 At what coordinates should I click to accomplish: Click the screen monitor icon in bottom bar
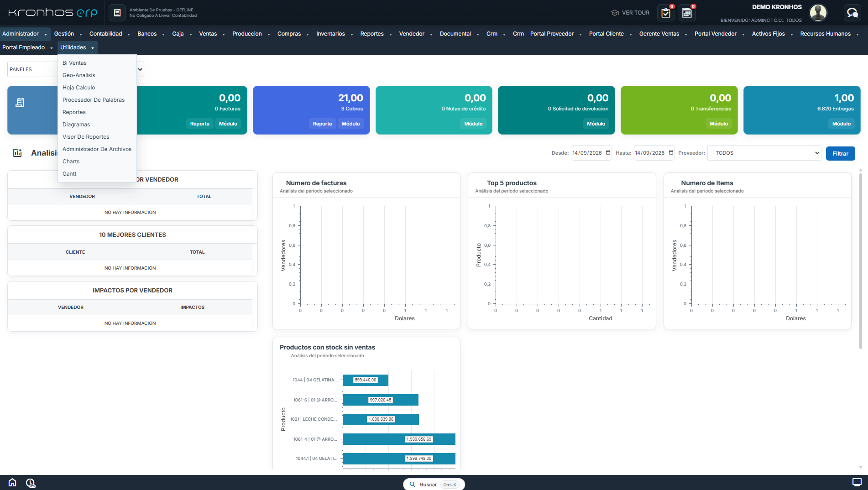[857, 482]
